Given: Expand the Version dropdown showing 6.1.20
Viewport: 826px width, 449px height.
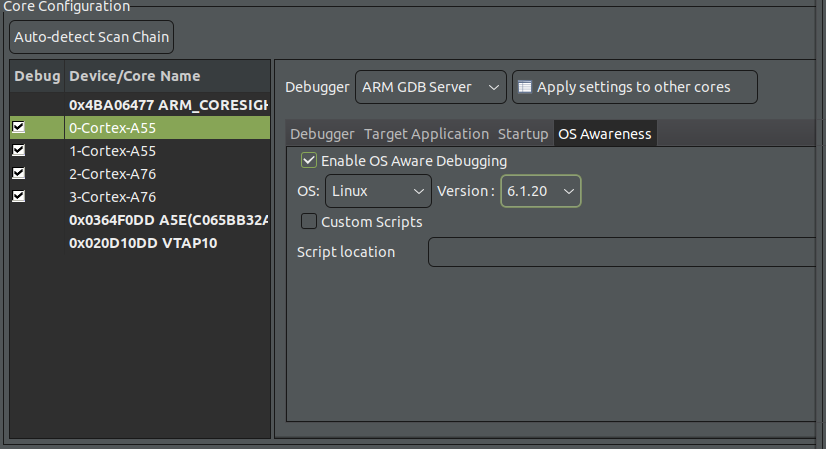Looking at the screenshot, I should (540, 191).
